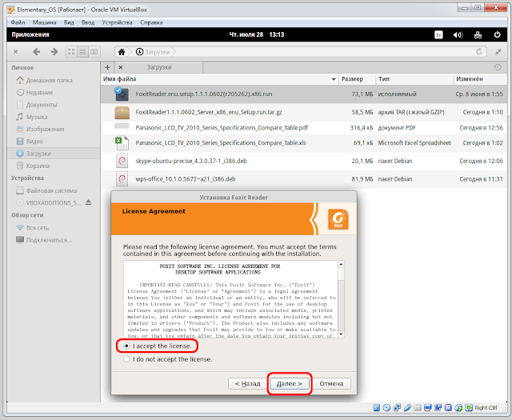Screen dimensions: 512x420
Task: Click license text scrollbar up arrow
Action: pyautogui.click(x=342, y=264)
